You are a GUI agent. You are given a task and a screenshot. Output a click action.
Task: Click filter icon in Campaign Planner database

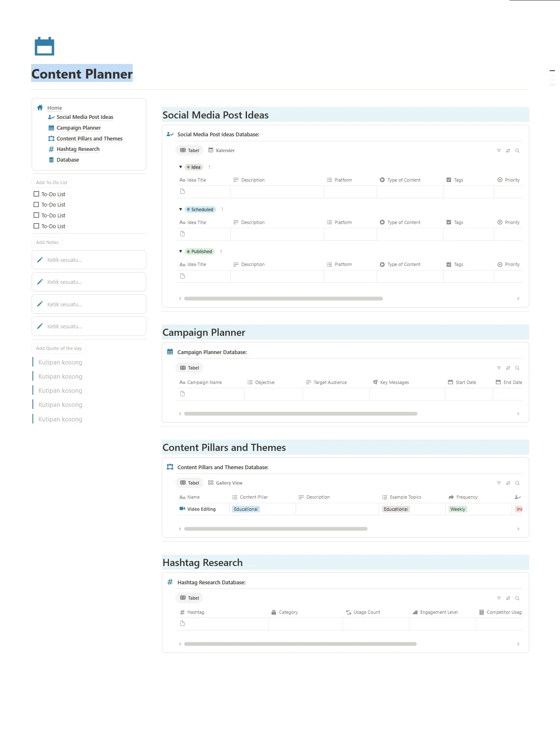pos(499,368)
